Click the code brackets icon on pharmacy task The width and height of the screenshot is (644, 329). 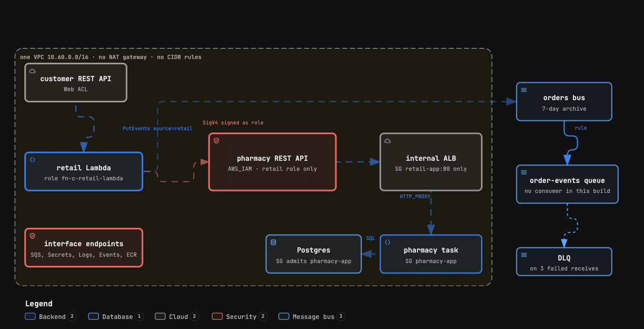(387, 242)
